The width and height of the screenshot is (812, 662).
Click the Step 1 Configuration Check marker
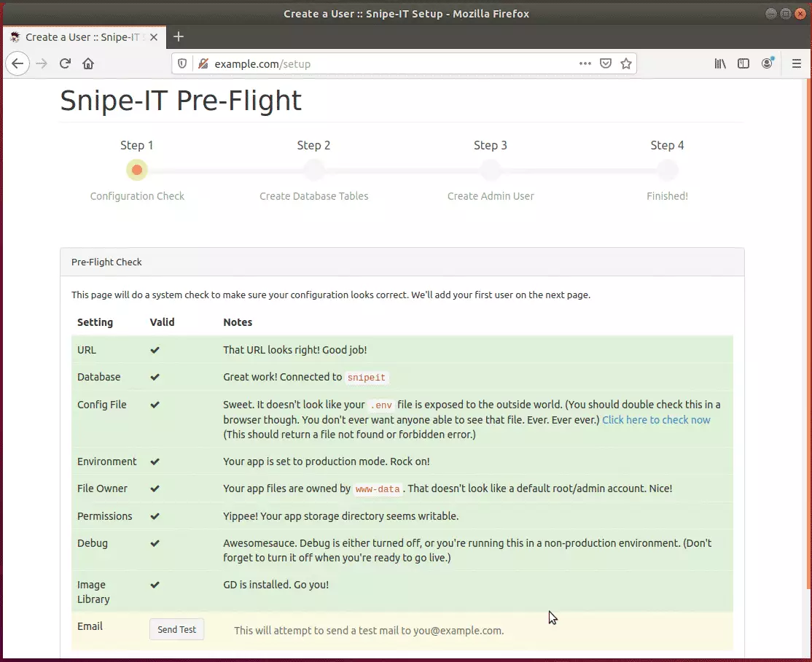click(x=137, y=170)
